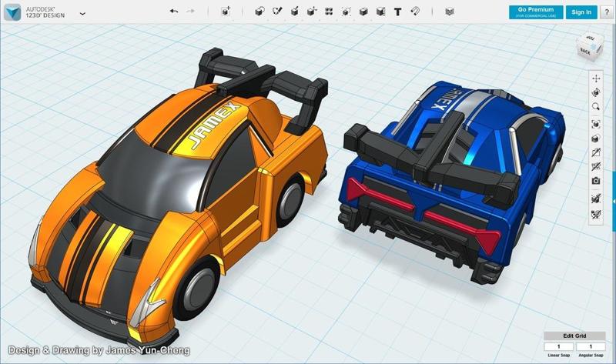This screenshot has width=616, height=364.
Task: Select the Measure tool
Action: (x=380, y=12)
